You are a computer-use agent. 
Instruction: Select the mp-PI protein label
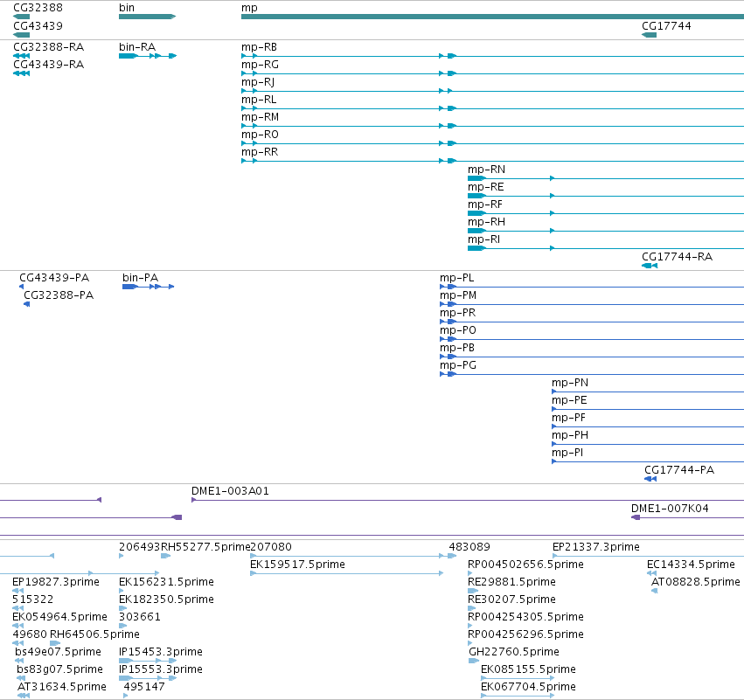(567, 453)
